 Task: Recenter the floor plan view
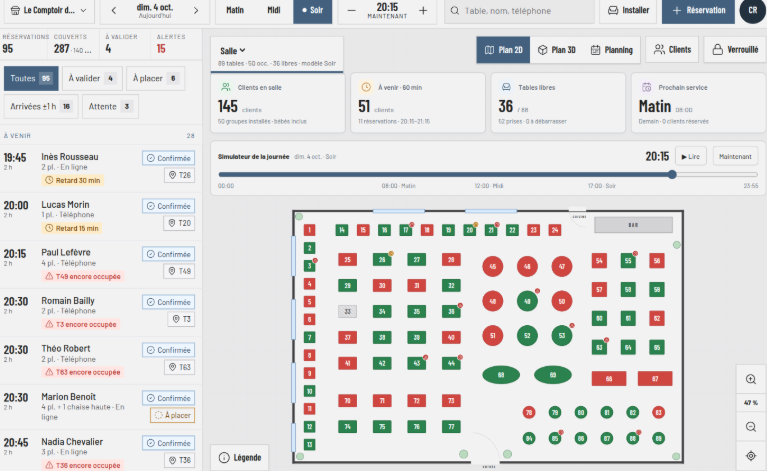(x=751, y=456)
